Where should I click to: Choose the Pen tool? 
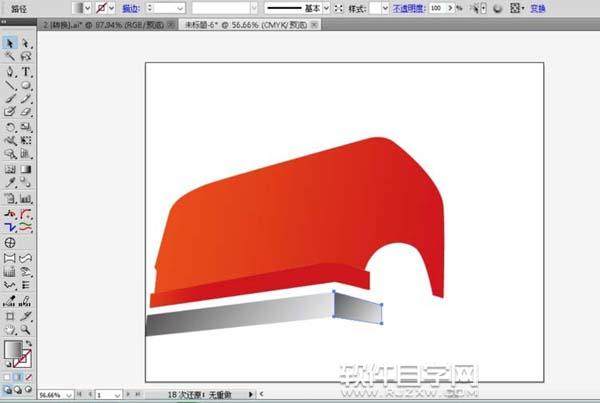pos(10,72)
